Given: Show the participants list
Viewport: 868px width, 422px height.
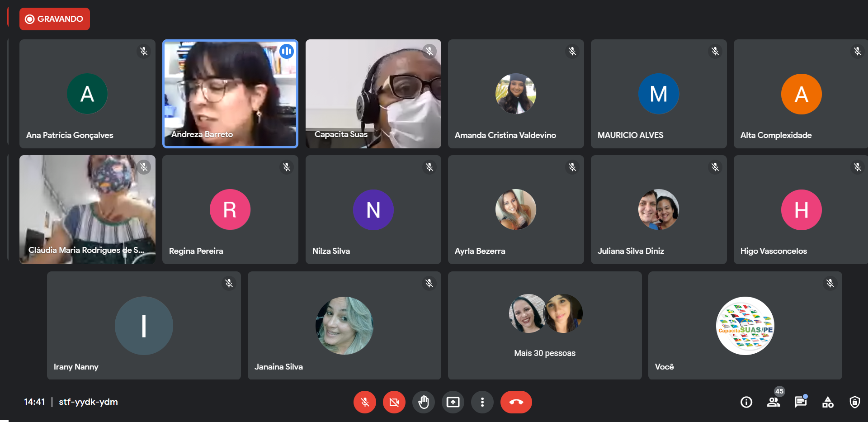Looking at the screenshot, I should pyautogui.click(x=774, y=402).
